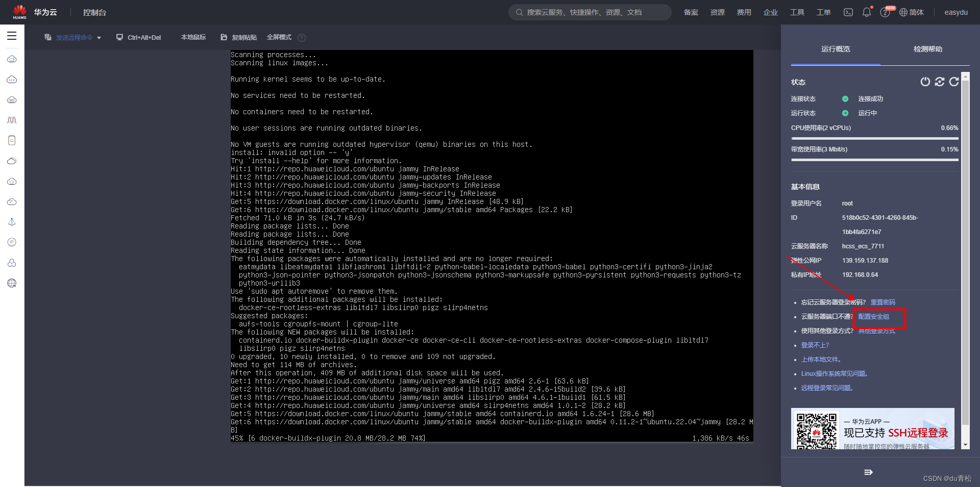Open the 企业 menu
This screenshot has width=980, height=487.
(771, 12)
